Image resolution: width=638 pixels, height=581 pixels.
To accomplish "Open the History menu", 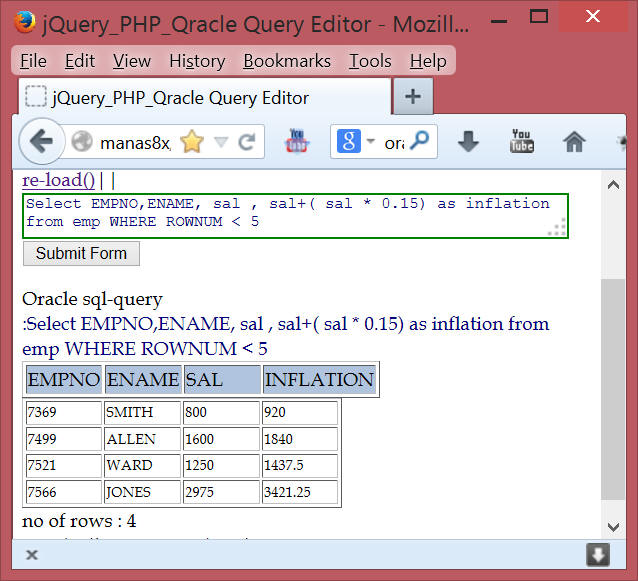I will [x=197, y=61].
